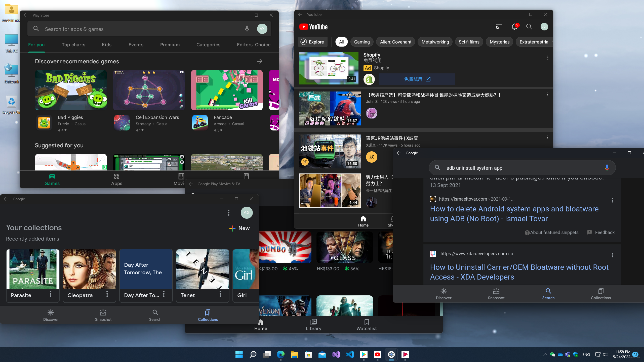Select the Mysteries filter chip
The width and height of the screenshot is (644, 362).
(499, 42)
